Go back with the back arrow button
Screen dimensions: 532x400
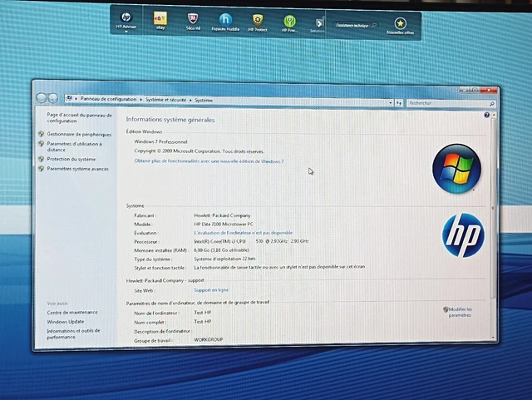pos(42,98)
